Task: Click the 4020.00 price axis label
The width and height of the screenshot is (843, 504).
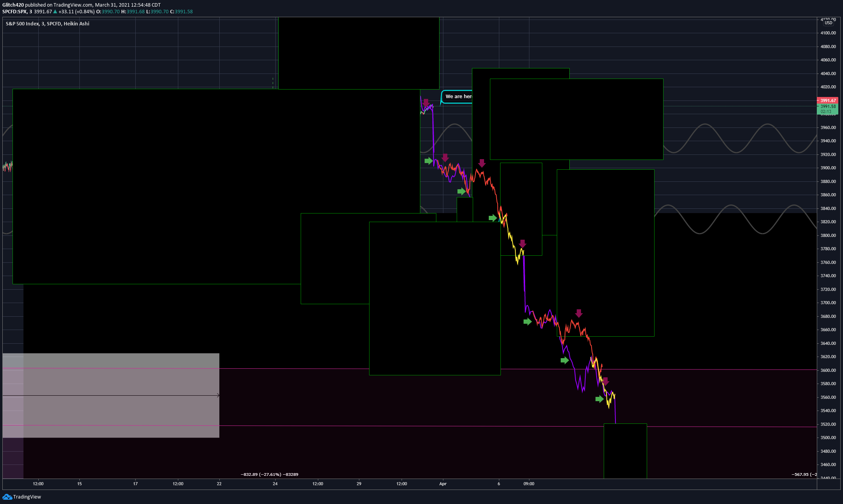Action: point(828,87)
